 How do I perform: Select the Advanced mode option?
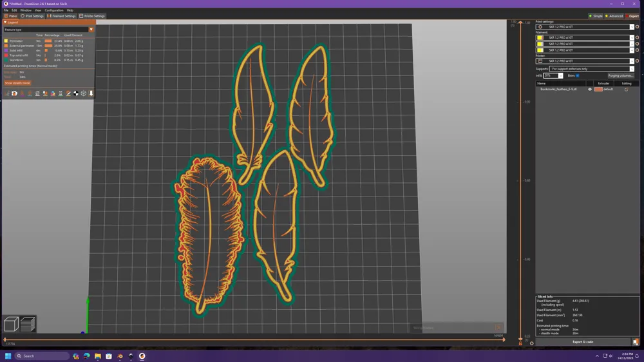614,16
